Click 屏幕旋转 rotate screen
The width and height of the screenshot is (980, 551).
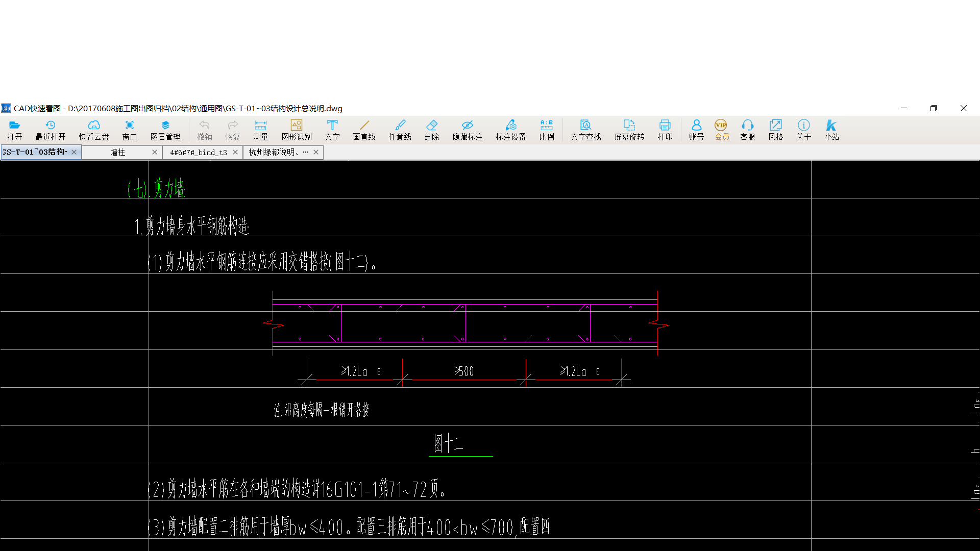pyautogui.click(x=629, y=130)
